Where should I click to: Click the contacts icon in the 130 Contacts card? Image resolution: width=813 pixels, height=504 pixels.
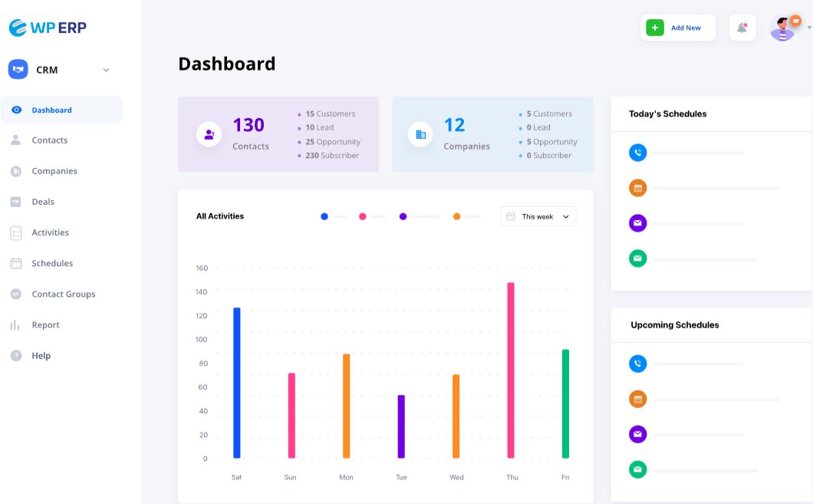209,134
